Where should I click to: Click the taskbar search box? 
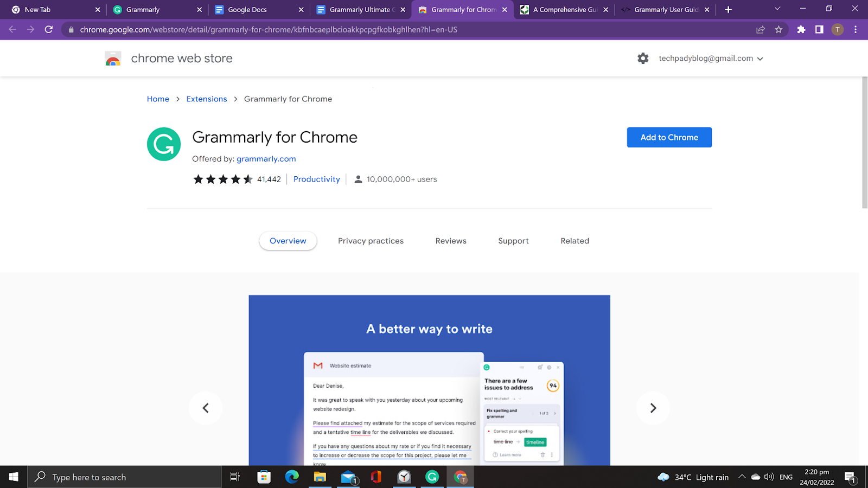coord(125,477)
